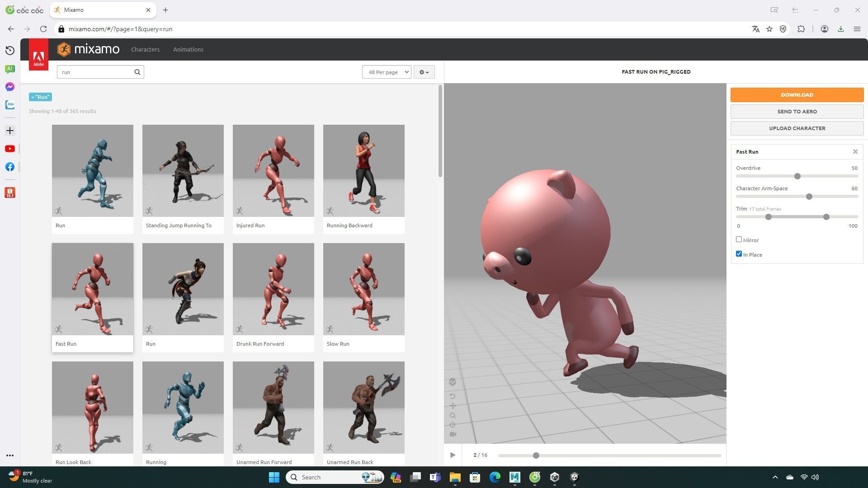868x488 pixels.
Task: Click the Overdrive slider handle
Action: pyautogui.click(x=797, y=176)
